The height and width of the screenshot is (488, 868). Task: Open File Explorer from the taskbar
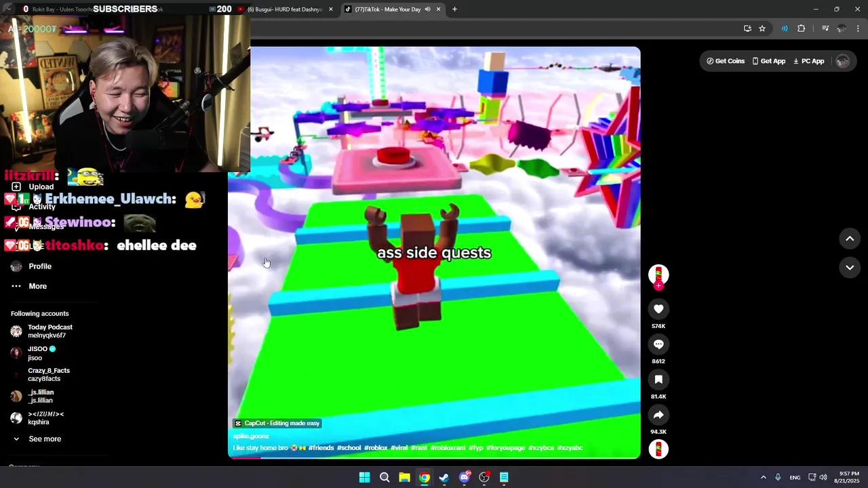coord(404,477)
